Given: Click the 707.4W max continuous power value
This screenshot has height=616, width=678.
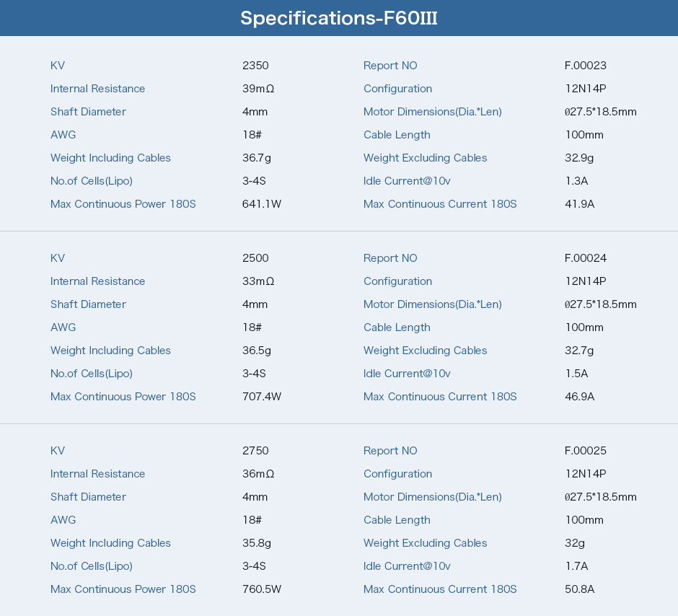Looking at the screenshot, I should 262,397.
